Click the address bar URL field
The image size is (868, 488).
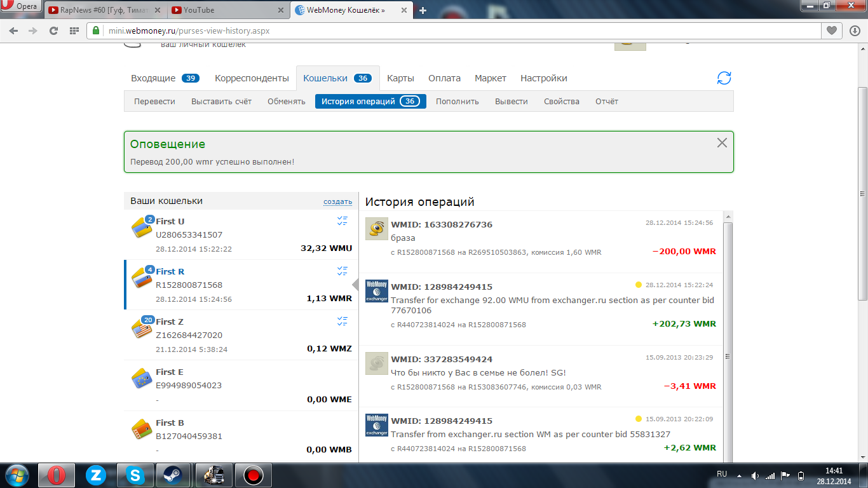point(454,30)
